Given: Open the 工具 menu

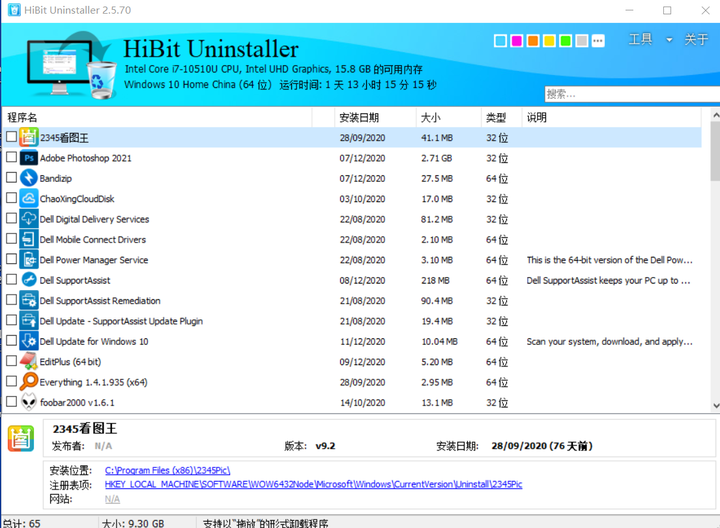Looking at the screenshot, I should click(641, 39).
